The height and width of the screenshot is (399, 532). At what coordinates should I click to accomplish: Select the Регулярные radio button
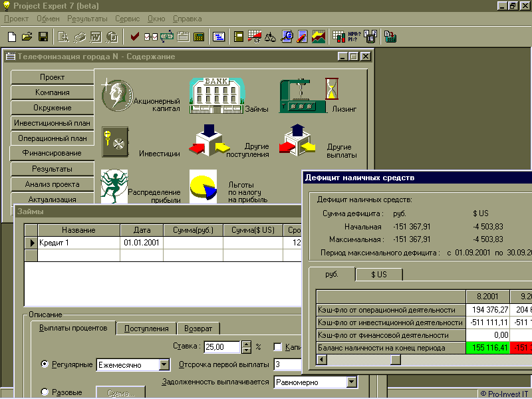click(x=45, y=364)
